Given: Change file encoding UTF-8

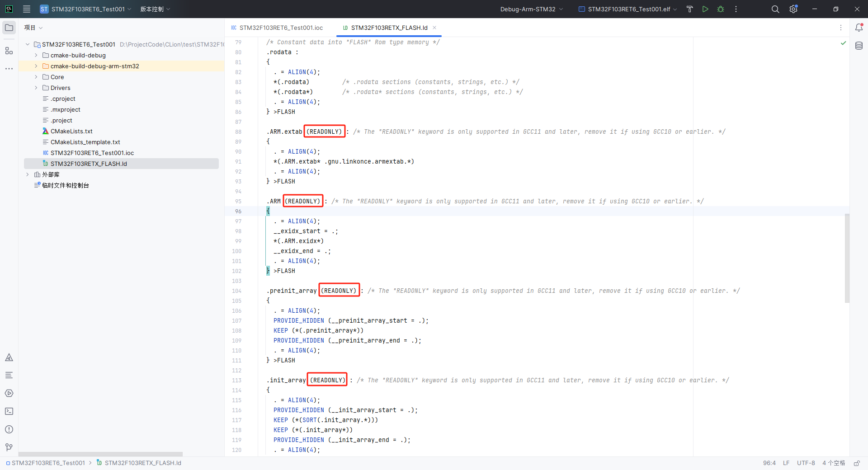Looking at the screenshot, I should click(x=806, y=463).
